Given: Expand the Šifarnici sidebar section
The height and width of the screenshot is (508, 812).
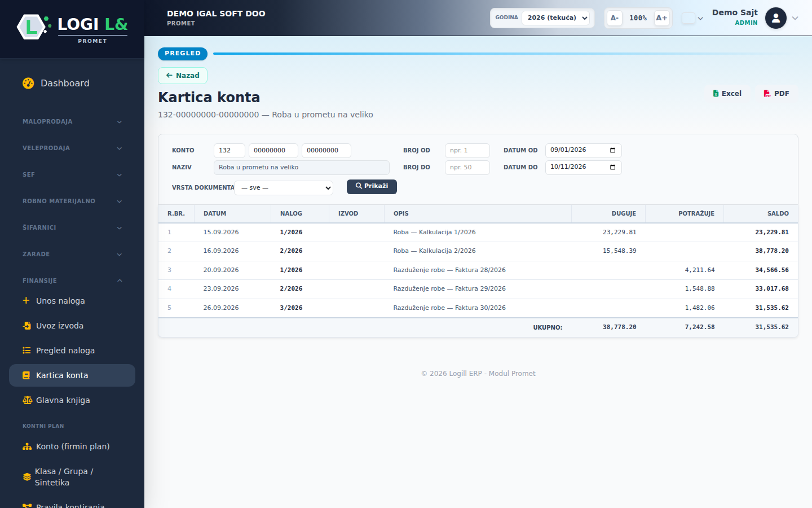Looking at the screenshot, I should [x=72, y=228].
